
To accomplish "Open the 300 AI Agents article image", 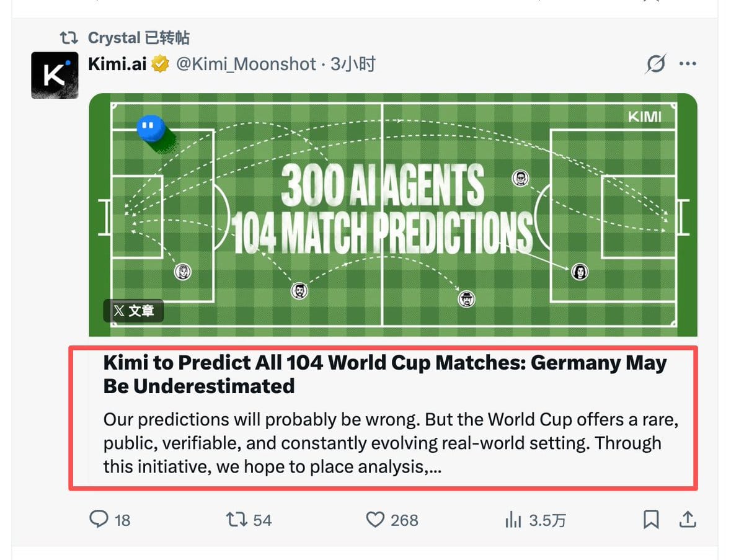I will tap(393, 215).
